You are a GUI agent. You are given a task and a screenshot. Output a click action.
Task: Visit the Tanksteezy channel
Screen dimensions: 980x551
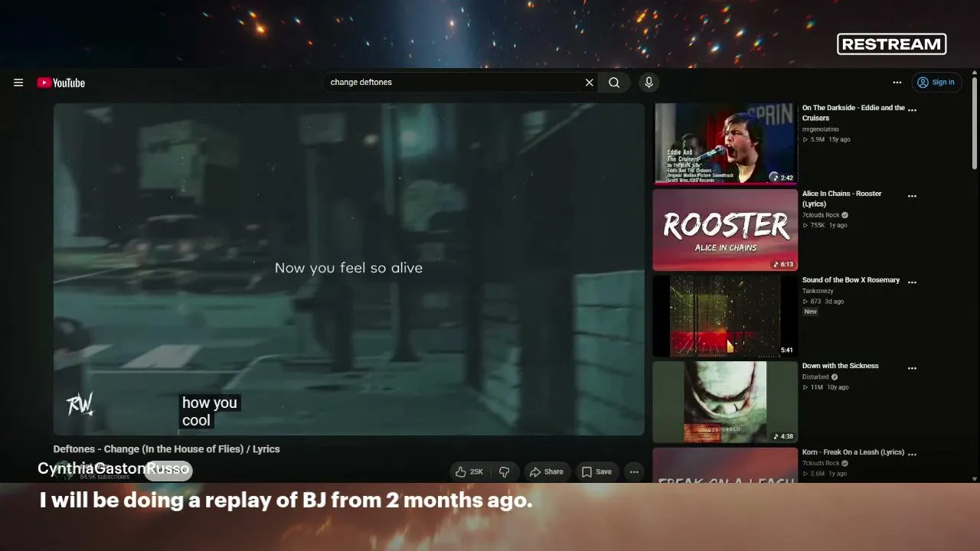click(818, 291)
